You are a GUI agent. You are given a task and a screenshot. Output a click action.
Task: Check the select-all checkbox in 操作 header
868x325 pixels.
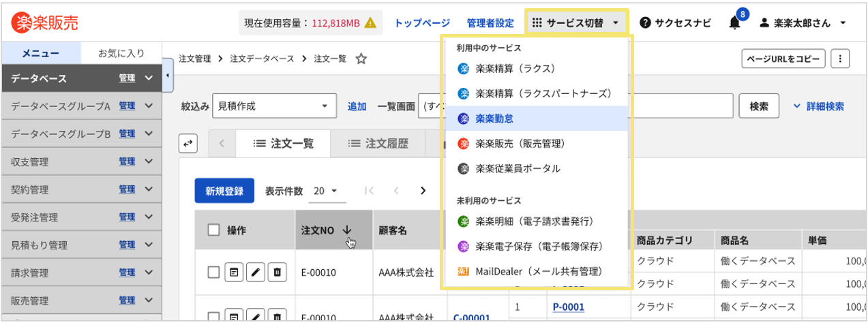(x=213, y=230)
